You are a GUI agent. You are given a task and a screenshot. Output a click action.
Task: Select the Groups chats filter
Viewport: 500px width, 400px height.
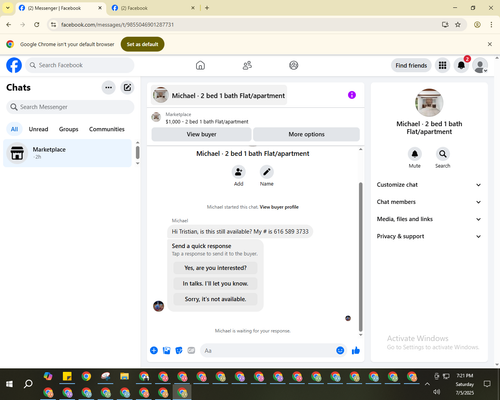click(69, 129)
